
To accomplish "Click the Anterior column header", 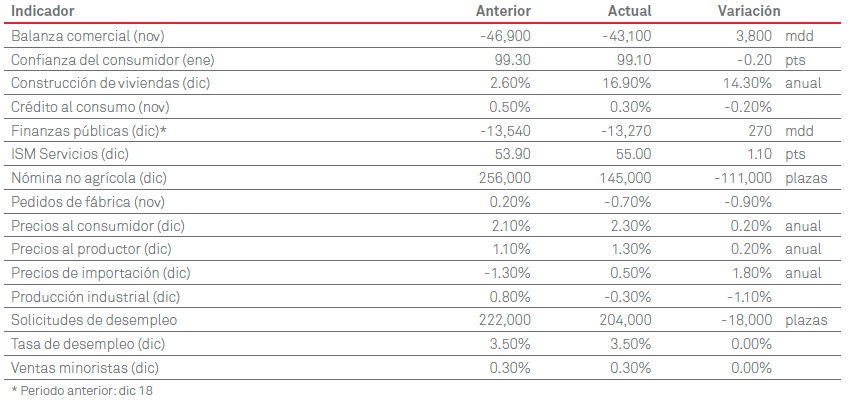I will click(503, 11).
